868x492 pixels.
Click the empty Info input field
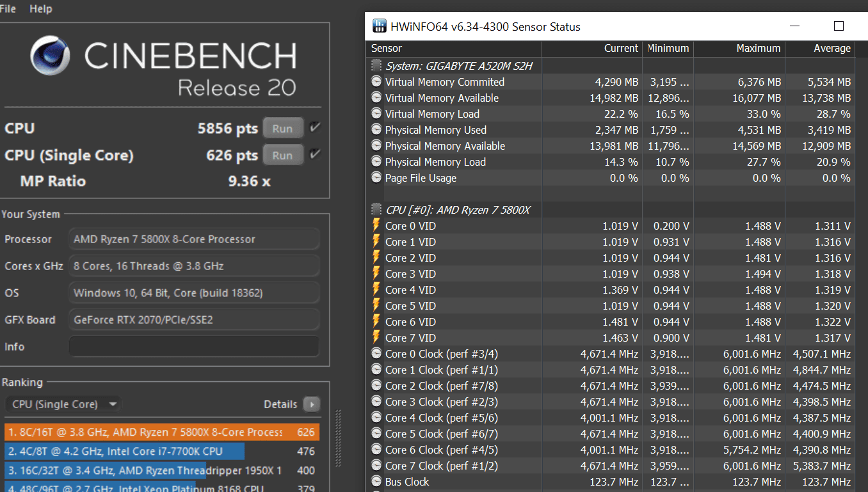[x=193, y=347]
